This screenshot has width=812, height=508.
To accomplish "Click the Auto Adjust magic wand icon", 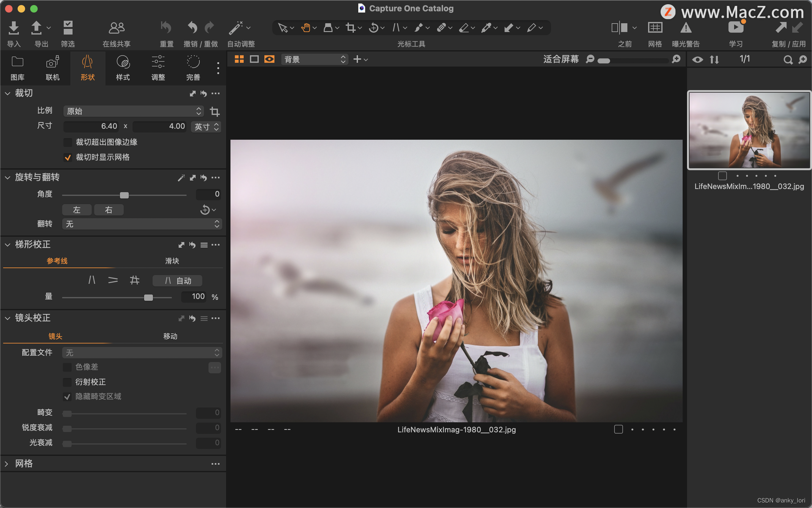I will pos(236,28).
